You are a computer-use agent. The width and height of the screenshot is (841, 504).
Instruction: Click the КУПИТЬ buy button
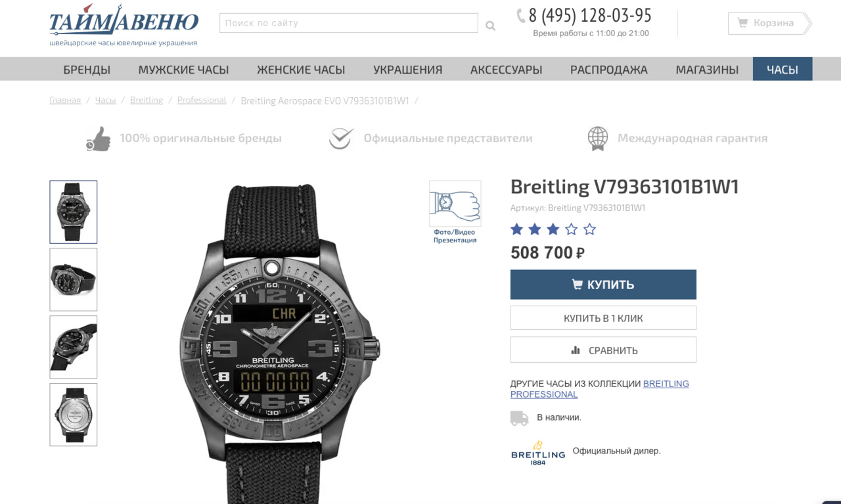[x=603, y=285]
